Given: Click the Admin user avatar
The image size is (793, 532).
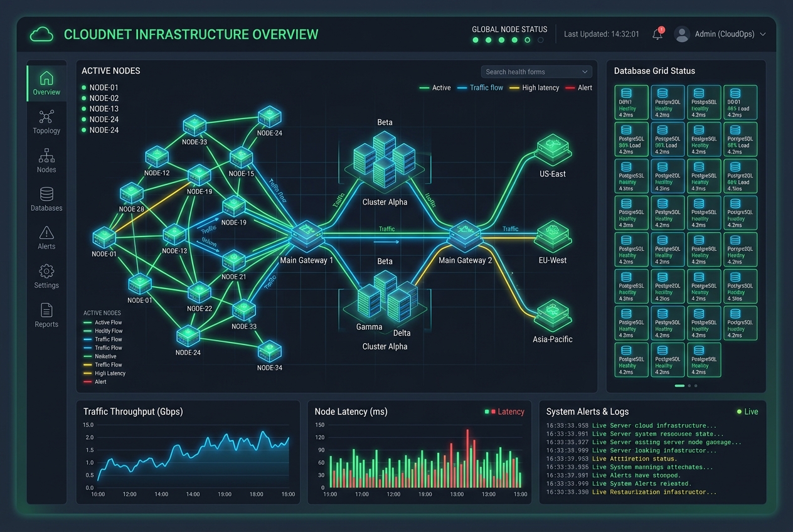Looking at the screenshot, I should tap(682, 35).
